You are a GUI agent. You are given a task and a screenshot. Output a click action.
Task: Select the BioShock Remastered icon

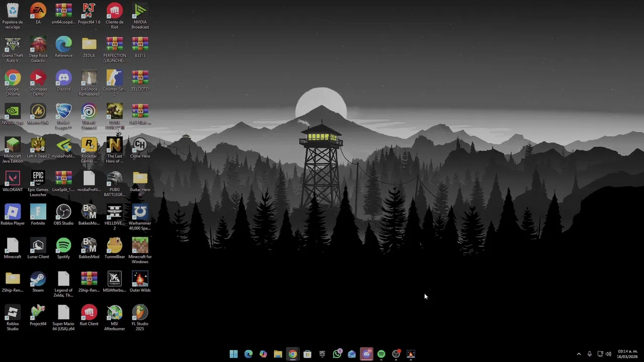[x=89, y=83]
